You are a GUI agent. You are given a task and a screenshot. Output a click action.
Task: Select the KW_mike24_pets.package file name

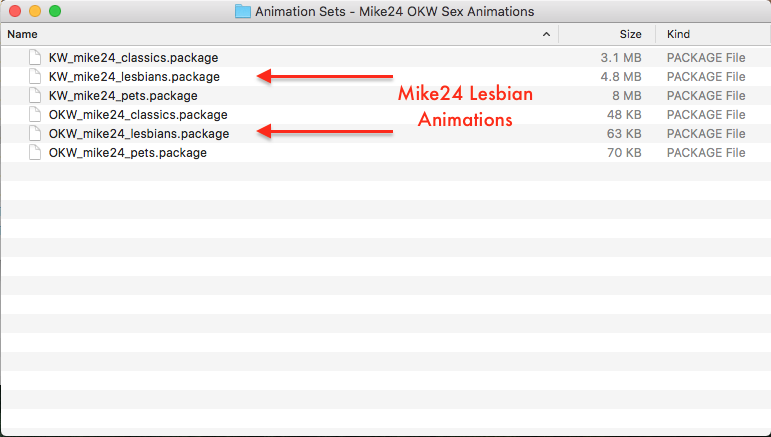[x=123, y=95]
